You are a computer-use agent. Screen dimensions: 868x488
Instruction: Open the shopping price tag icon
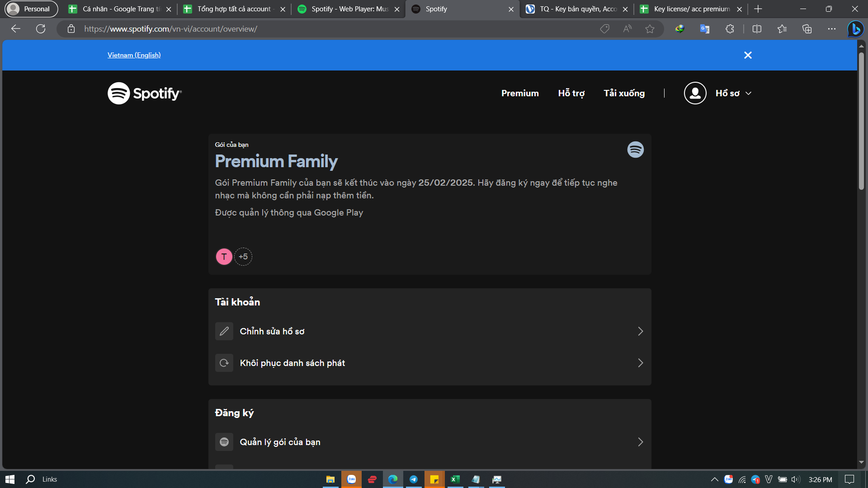pyautogui.click(x=604, y=29)
